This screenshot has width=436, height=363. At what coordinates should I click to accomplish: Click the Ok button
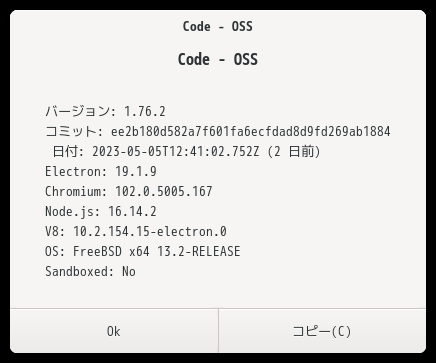[114, 331]
